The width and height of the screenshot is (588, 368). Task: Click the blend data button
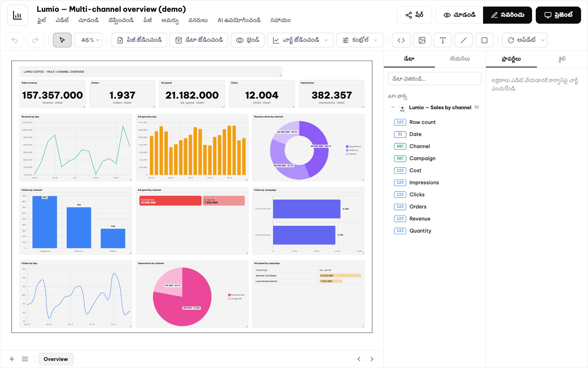point(248,40)
